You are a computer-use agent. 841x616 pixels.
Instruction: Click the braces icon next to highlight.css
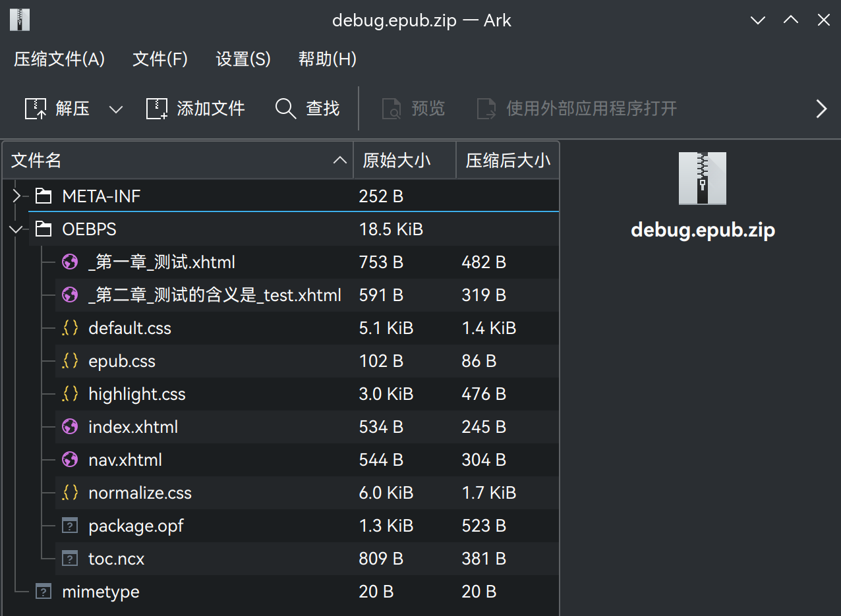pos(69,393)
